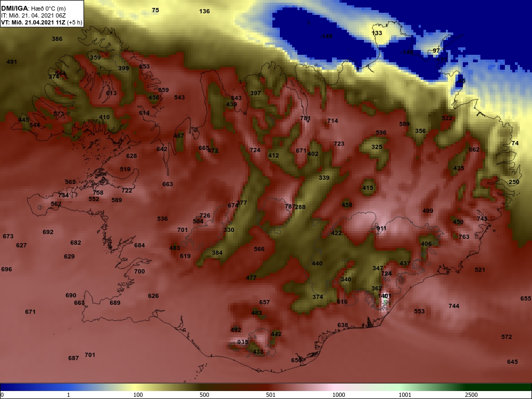The image size is (532, 399).
Task: Click the map value 133
Action: 377,33
